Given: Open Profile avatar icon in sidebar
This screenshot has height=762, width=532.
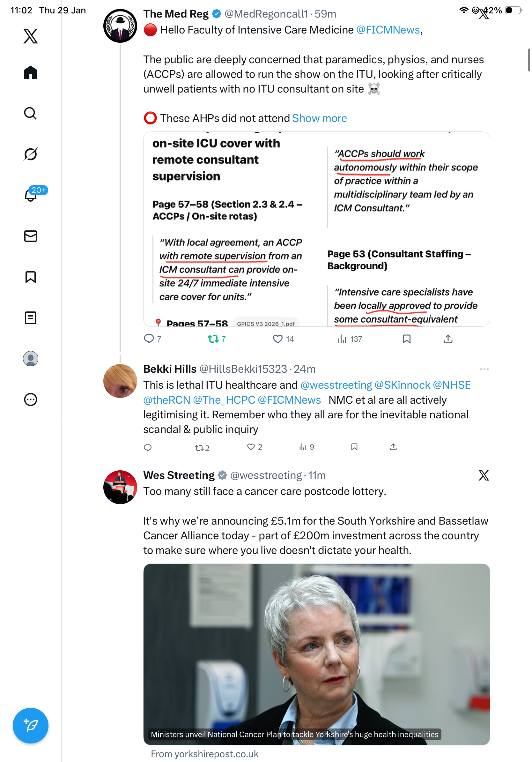Looking at the screenshot, I should 31,358.
